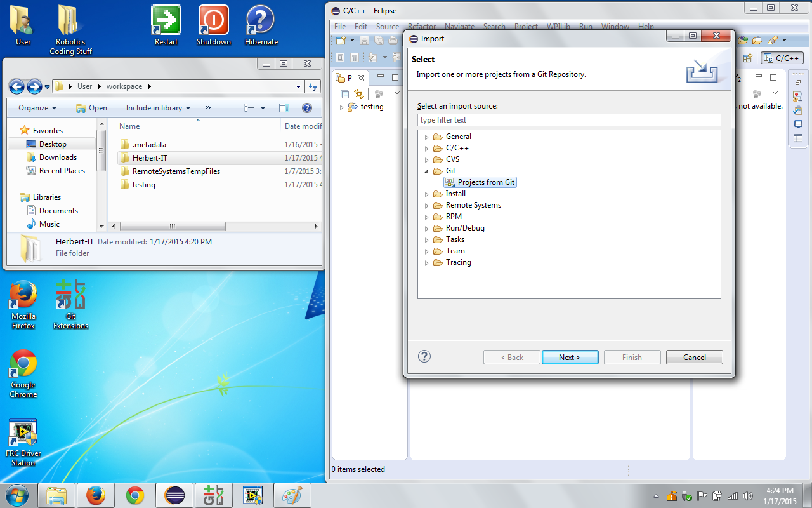Show hidden icons in the system tray
The width and height of the screenshot is (812, 508).
656,496
